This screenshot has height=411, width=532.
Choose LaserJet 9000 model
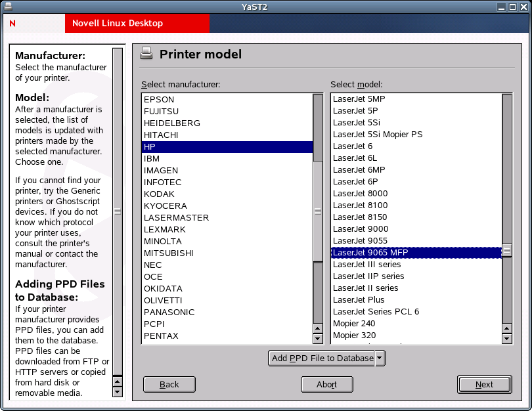click(416, 229)
